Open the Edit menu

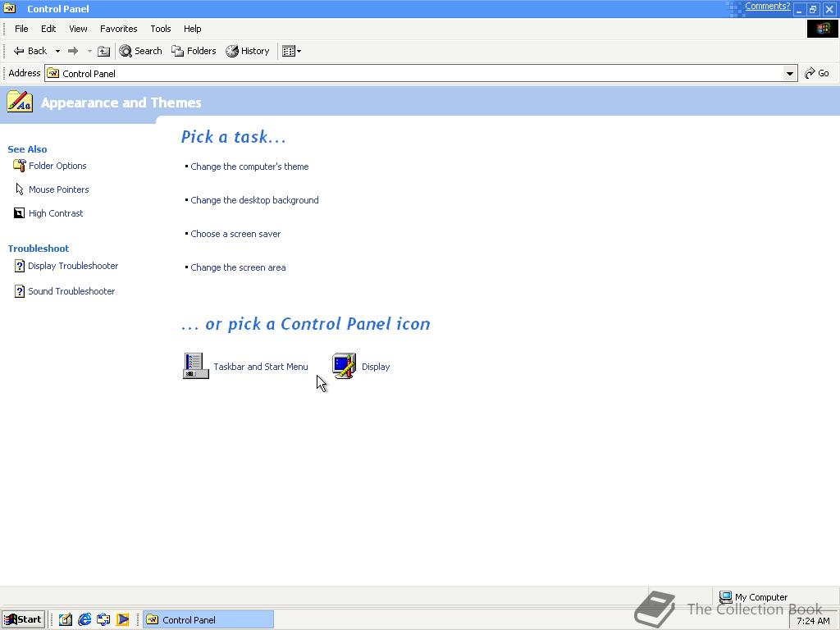pyautogui.click(x=48, y=29)
